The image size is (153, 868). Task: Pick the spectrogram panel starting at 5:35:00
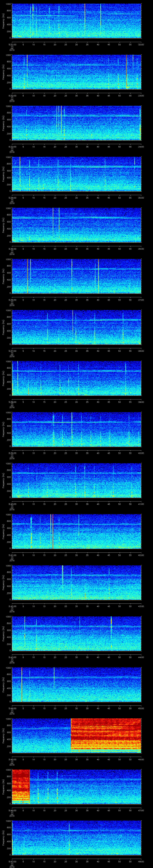(x=77, y=225)
